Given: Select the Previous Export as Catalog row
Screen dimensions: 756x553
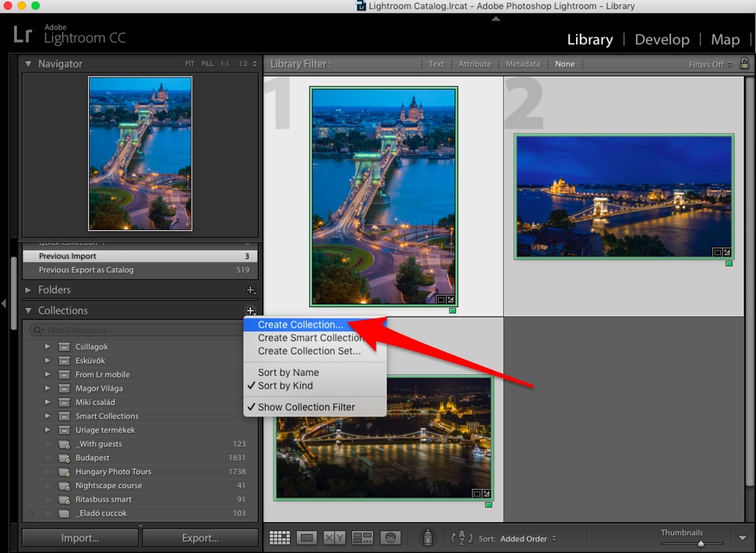Looking at the screenshot, I should pos(140,270).
